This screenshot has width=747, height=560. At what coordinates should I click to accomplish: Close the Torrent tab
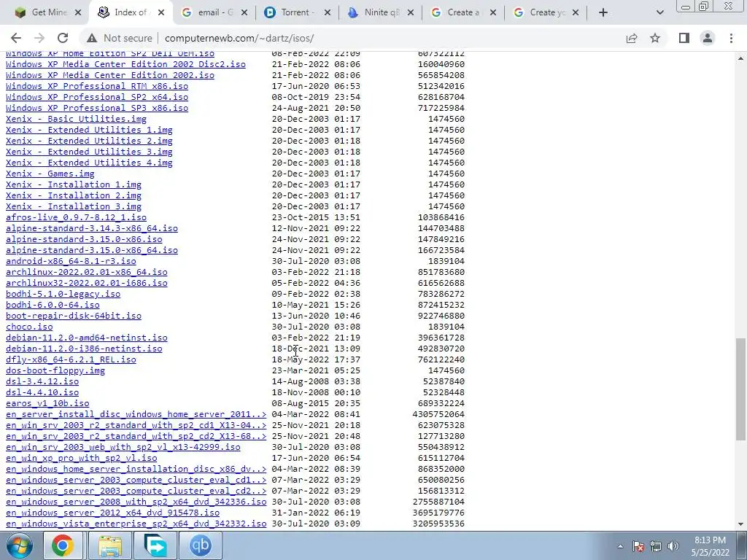(x=328, y=12)
